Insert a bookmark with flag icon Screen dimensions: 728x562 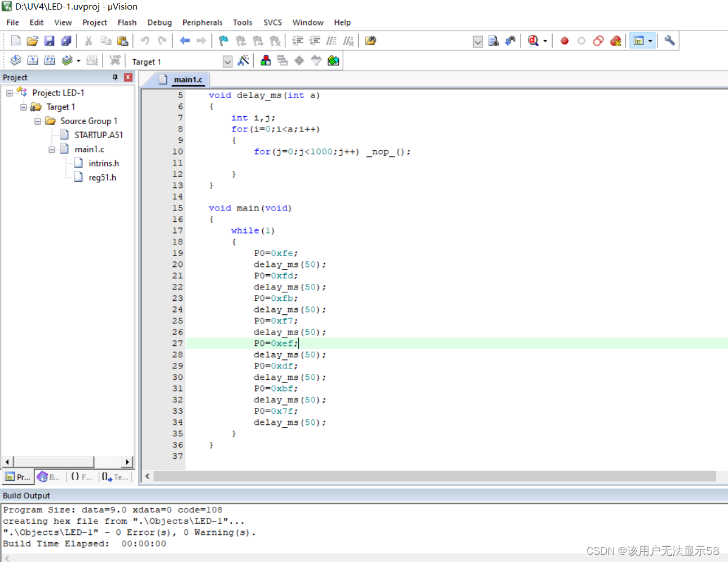tap(224, 41)
